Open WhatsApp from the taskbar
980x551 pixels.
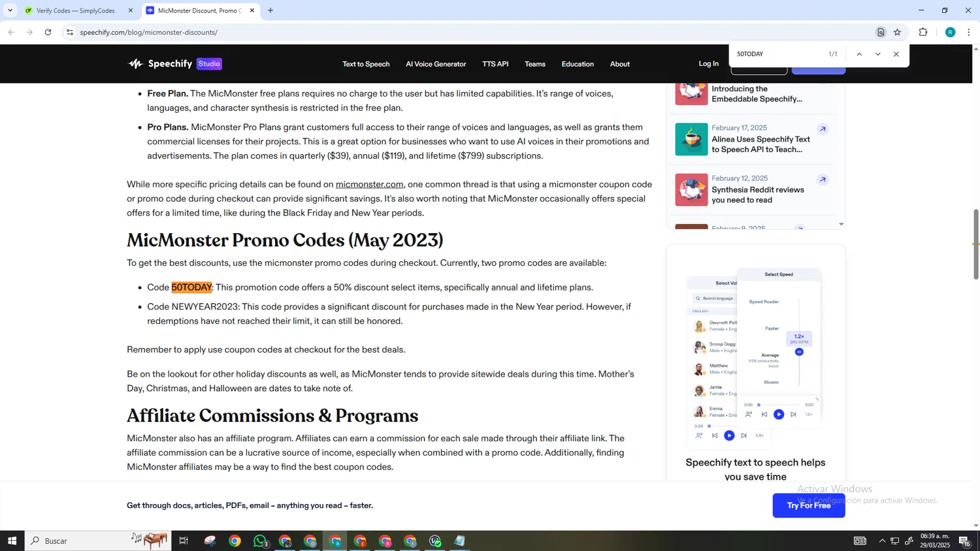pos(260,541)
